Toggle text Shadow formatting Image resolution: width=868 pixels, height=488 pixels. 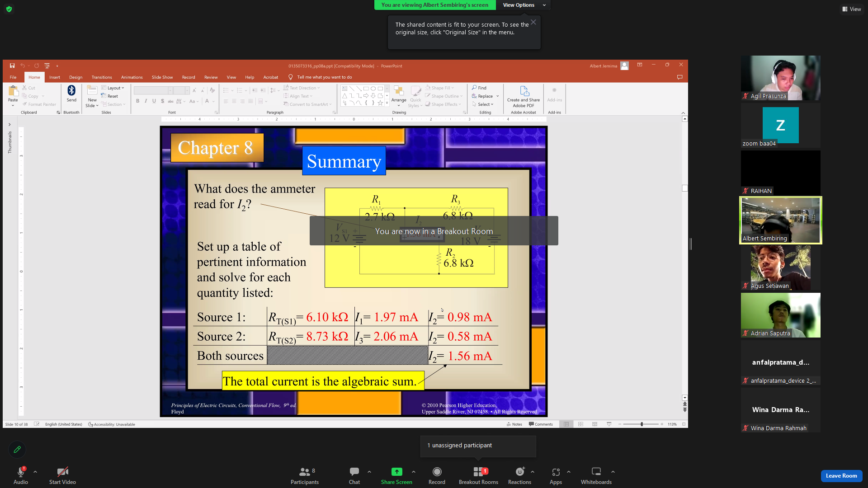tap(162, 101)
